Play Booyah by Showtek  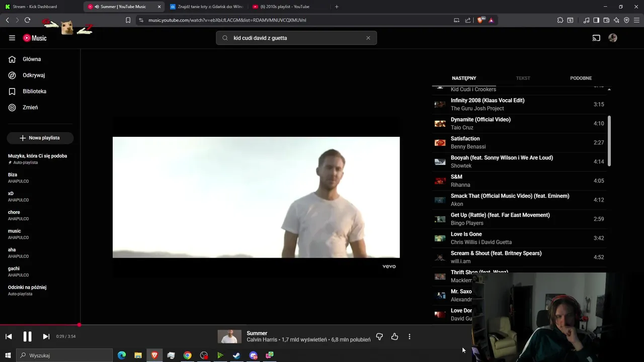[x=520, y=162]
